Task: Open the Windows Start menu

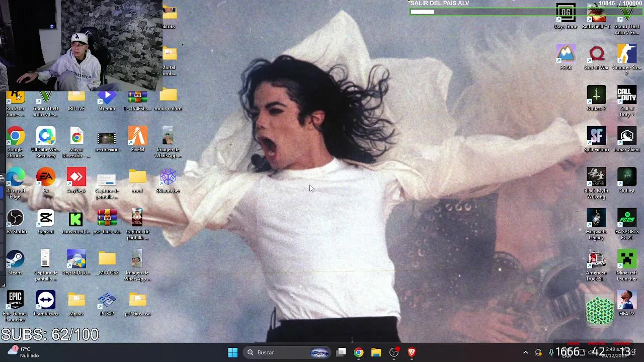Action: (x=232, y=352)
